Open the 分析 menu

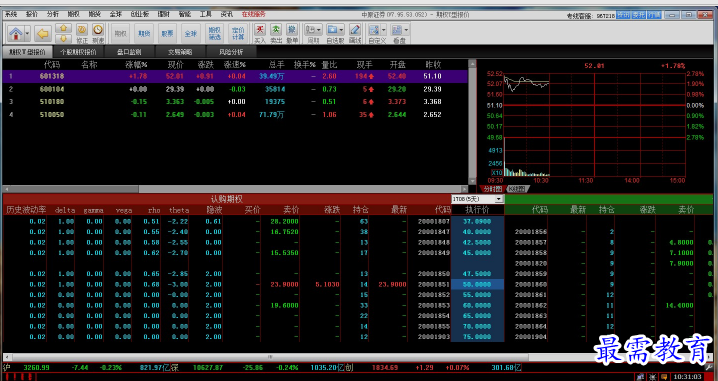53,14
